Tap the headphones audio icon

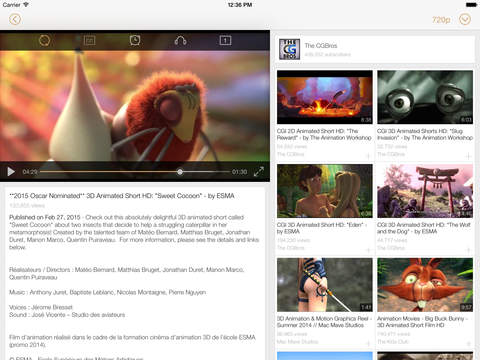[180, 41]
